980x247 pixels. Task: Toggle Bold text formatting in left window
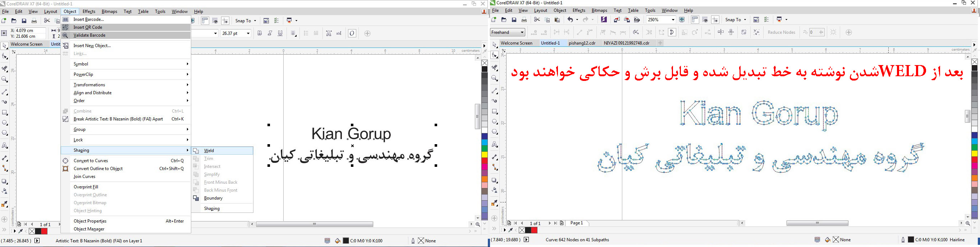click(260, 33)
